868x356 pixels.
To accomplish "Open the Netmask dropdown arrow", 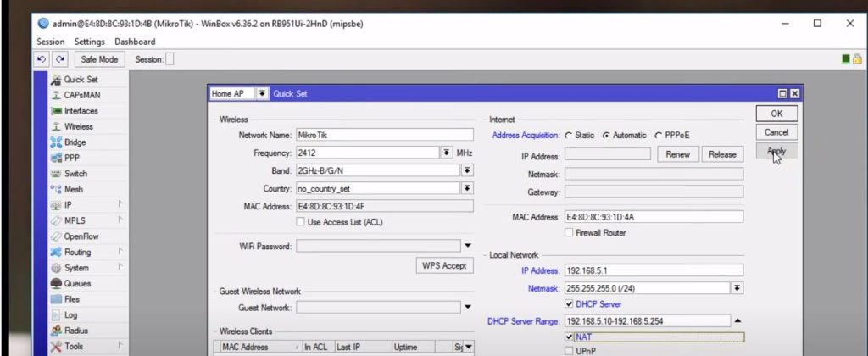I will 737,288.
